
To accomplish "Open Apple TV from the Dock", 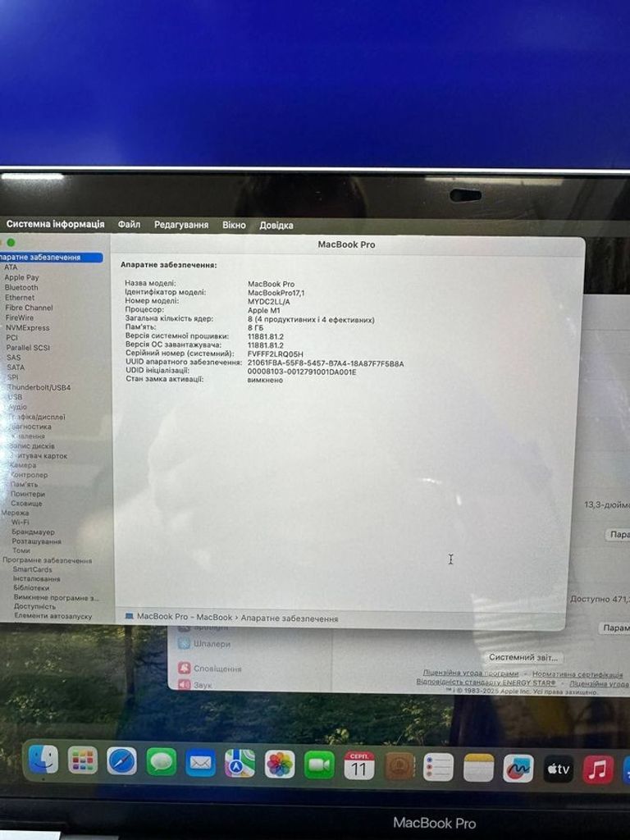I will 558,769.
